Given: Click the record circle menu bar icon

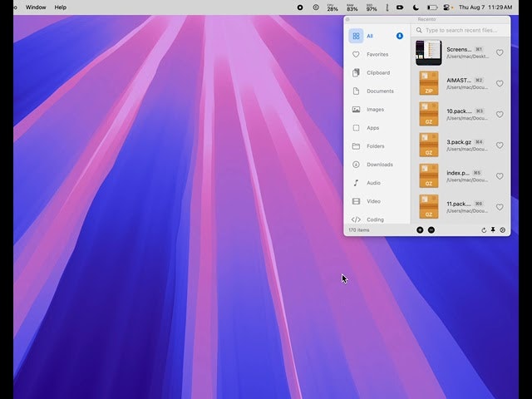Looking at the screenshot, I should [x=300, y=7].
